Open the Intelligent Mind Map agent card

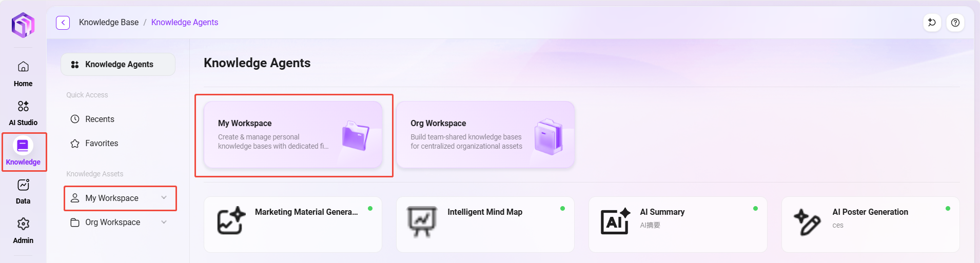[485, 225]
